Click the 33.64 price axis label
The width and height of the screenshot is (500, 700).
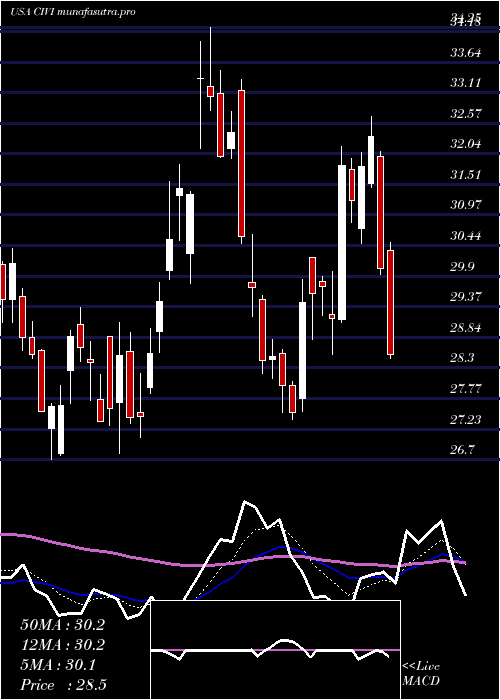(466, 53)
